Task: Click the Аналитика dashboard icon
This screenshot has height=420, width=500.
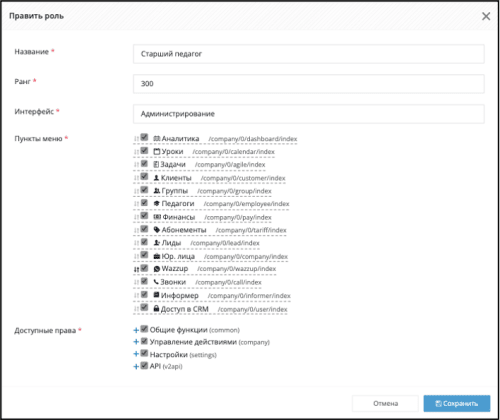Action: (x=157, y=138)
